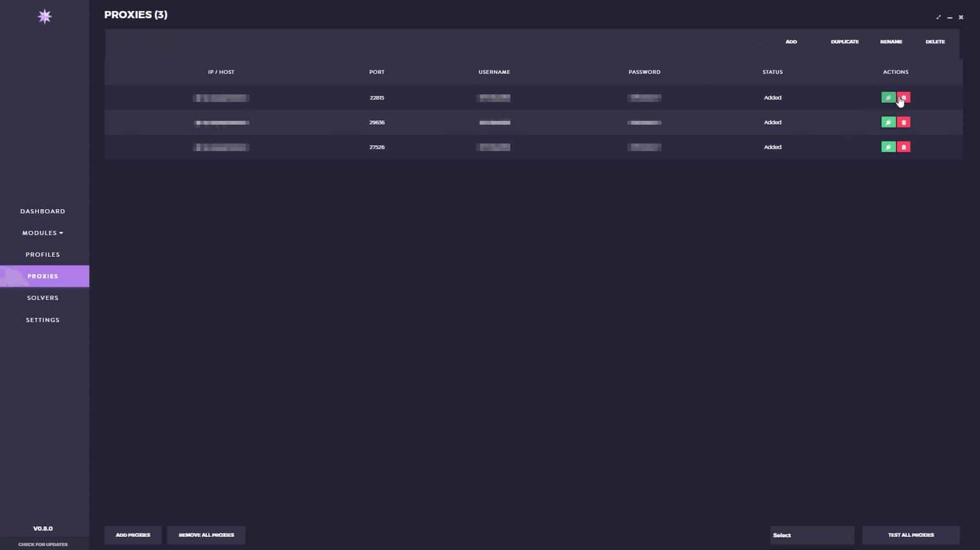Screen dimensions: 980x550
Task: Expand the window with the resize icon
Action: 938,17
